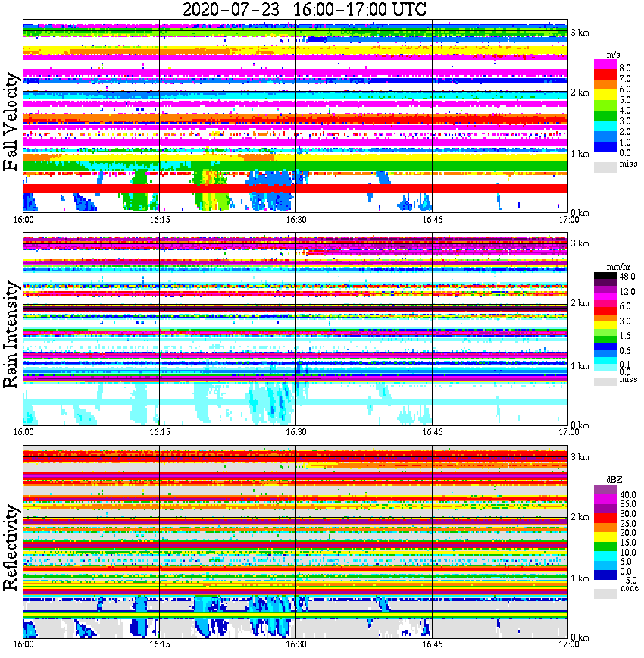Image resolution: width=644 pixels, height=658 pixels.
Task: Click the 16:00 tick under Rain Intensity plot
Action: click(23, 432)
